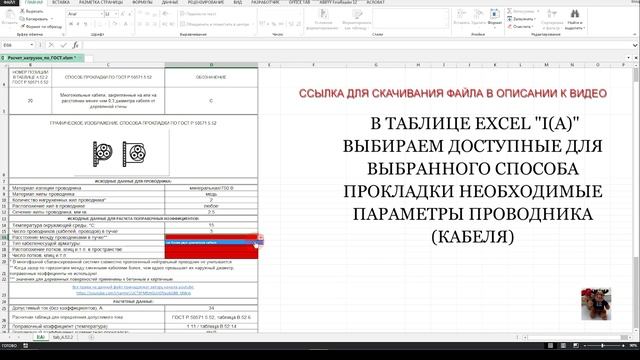Toggle italic formatting
The width and height of the screenshot is (640, 360).
click(78, 24)
